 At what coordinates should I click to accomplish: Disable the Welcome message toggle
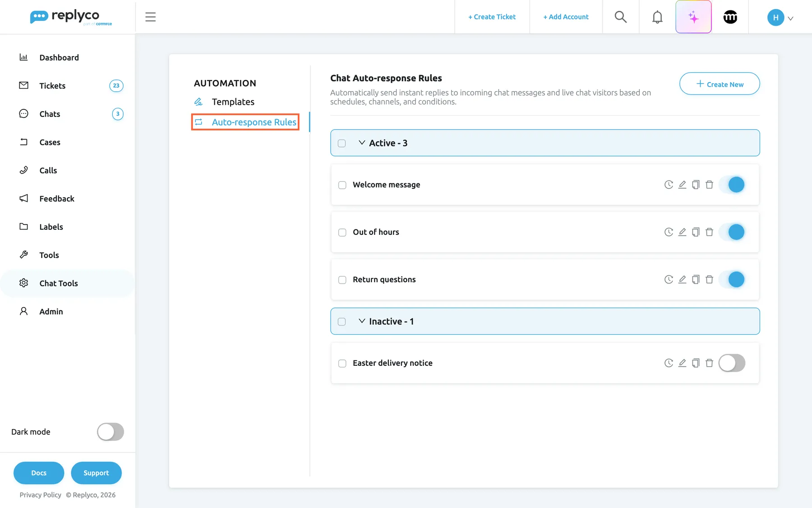pos(732,185)
